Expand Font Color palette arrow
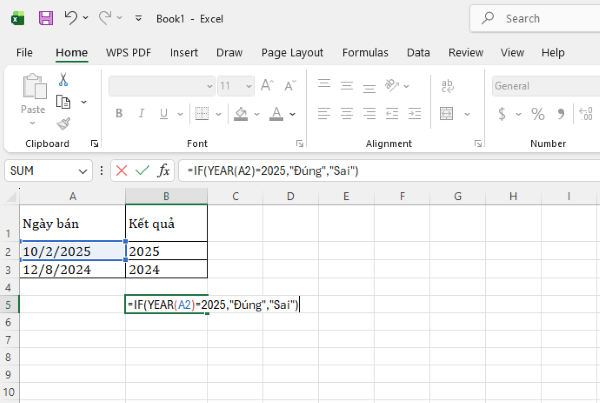Screen dimensions: 600x403 [x=292, y=114]
